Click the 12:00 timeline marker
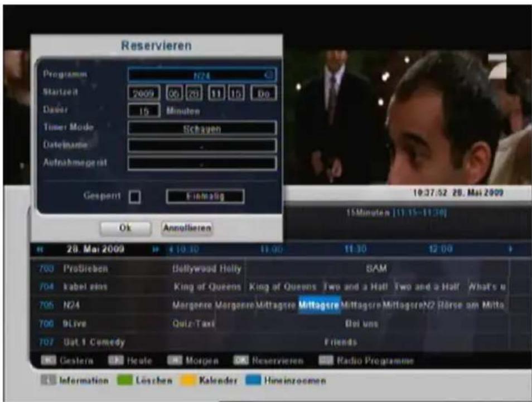The image size is (532, 402). [441, 249]
